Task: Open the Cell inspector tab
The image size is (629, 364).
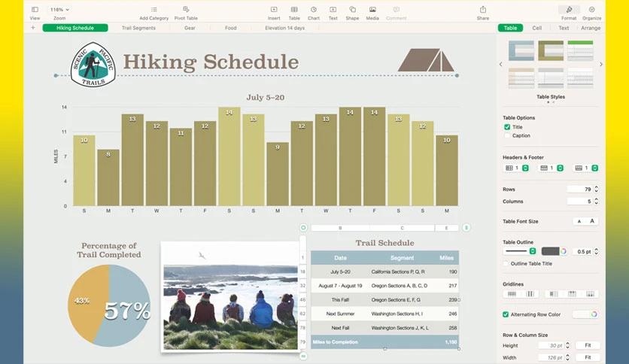Action: click(x=536, y=28)
